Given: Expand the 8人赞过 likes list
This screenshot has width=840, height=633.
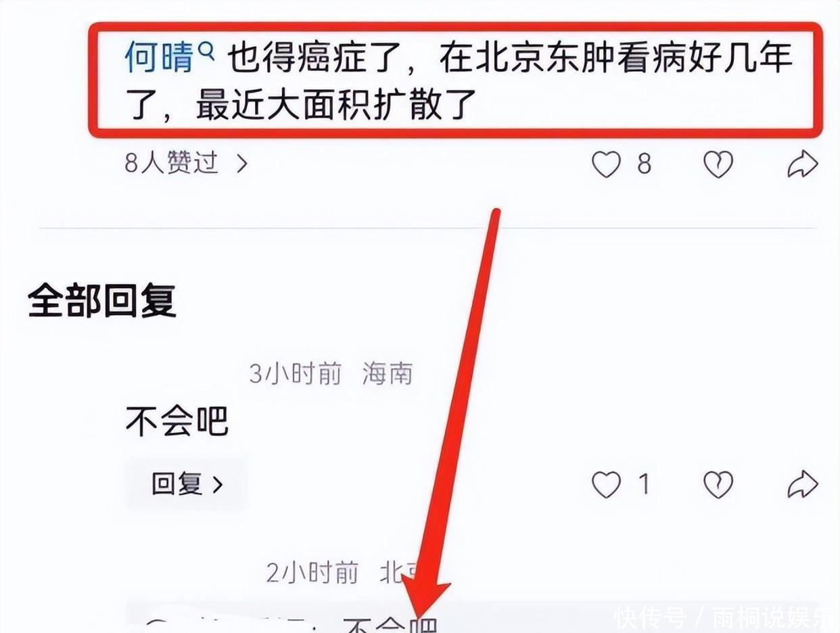Looking at the screenshot, I should (186, 164).
